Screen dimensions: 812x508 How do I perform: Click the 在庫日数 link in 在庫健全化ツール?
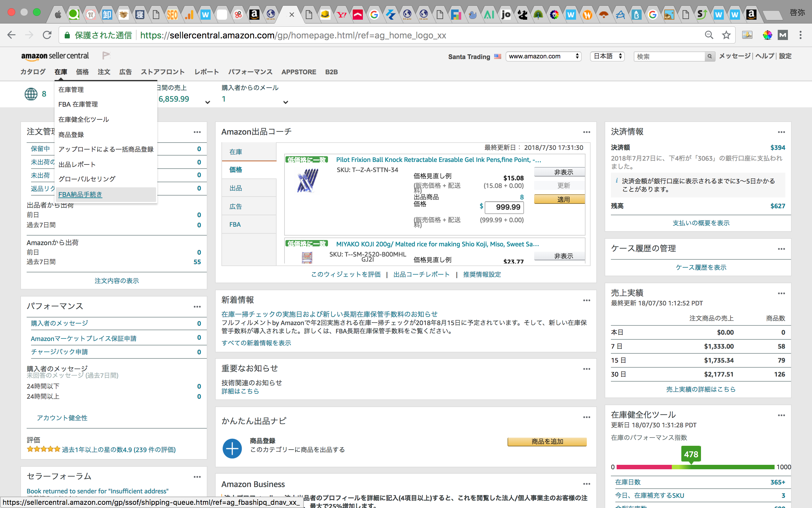click(x=628, y=482)
